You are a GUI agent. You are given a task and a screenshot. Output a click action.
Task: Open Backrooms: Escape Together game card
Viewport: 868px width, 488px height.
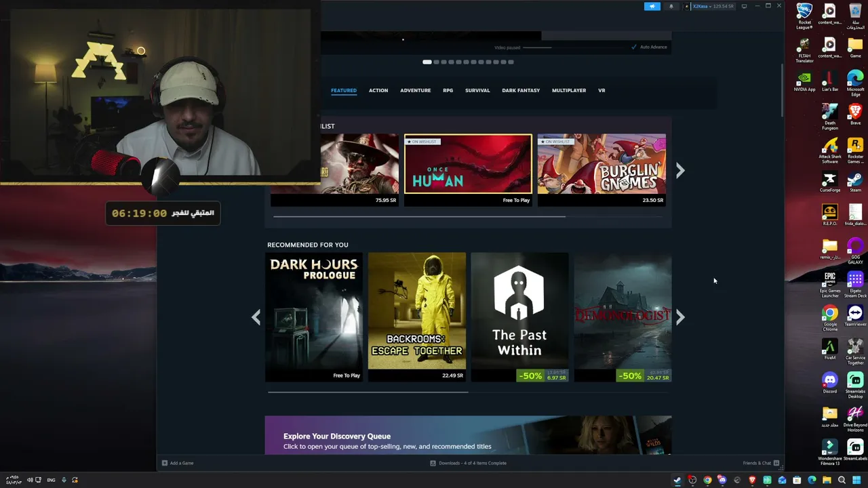pos(417,317)
